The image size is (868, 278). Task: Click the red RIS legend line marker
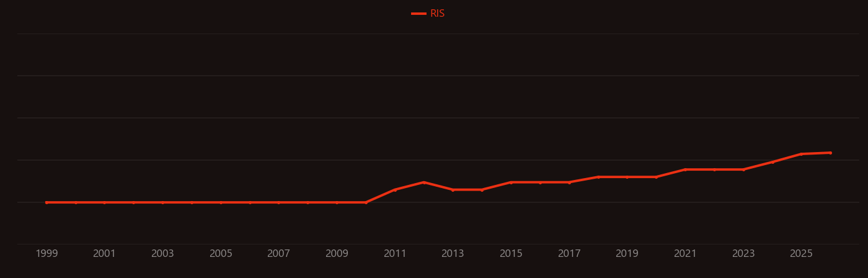[x=418, y=14]
